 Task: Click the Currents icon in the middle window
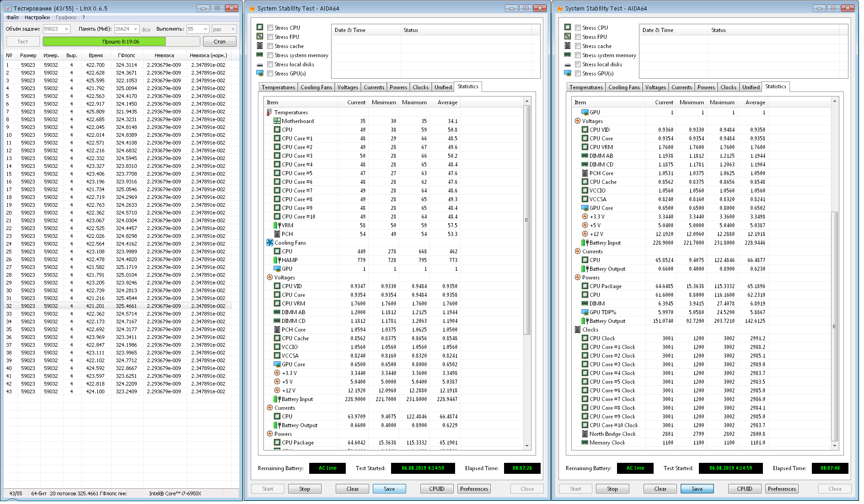[269, 408]
